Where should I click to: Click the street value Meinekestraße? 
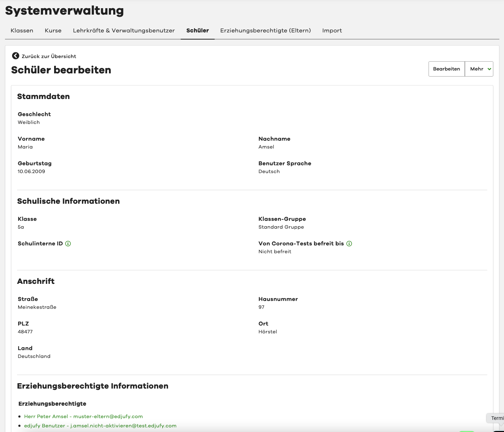click(x=37, y=307)
